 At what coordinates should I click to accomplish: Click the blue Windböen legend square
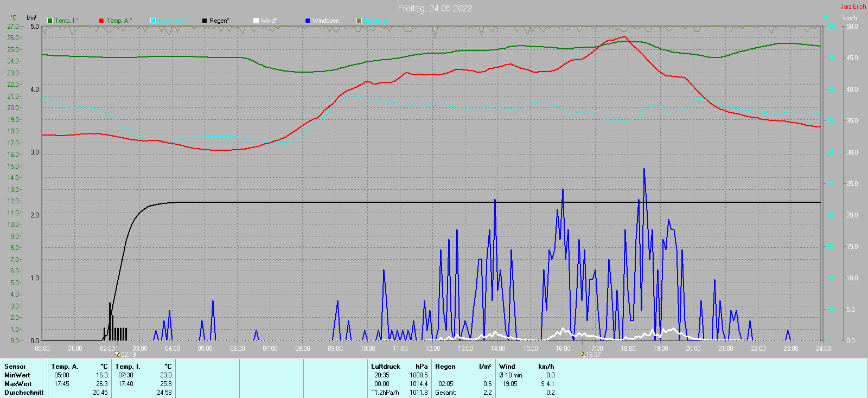click(x=308, y=21)
